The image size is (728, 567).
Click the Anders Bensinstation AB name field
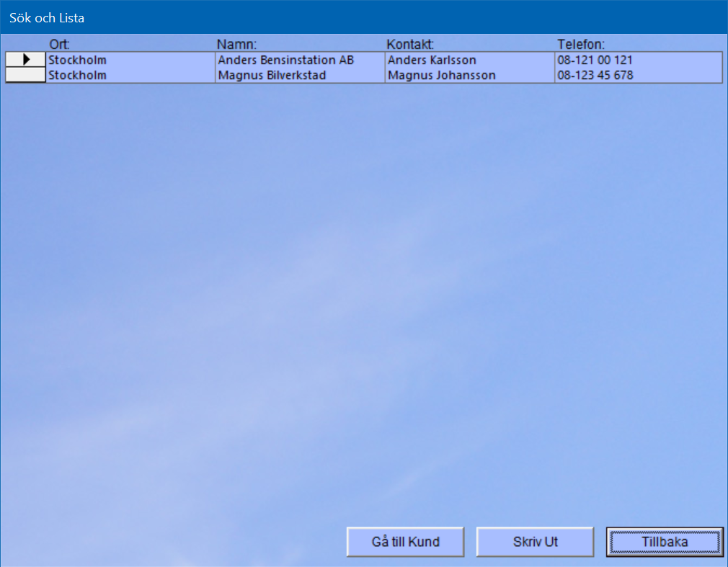(299, 60)
